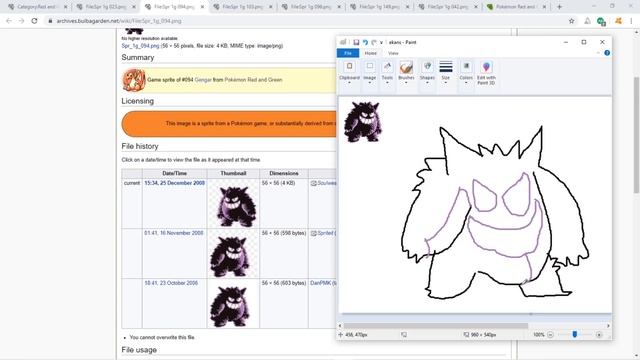This screenshot has height=360, width=640.
Task: Open the 15:34, 25 December 2008 revision
Action: click(174, 183)
